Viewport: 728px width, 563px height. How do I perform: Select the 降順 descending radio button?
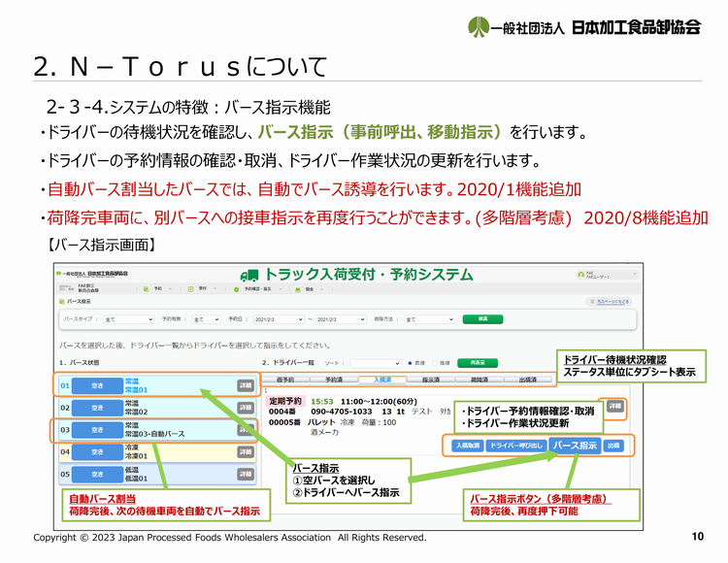435,363
